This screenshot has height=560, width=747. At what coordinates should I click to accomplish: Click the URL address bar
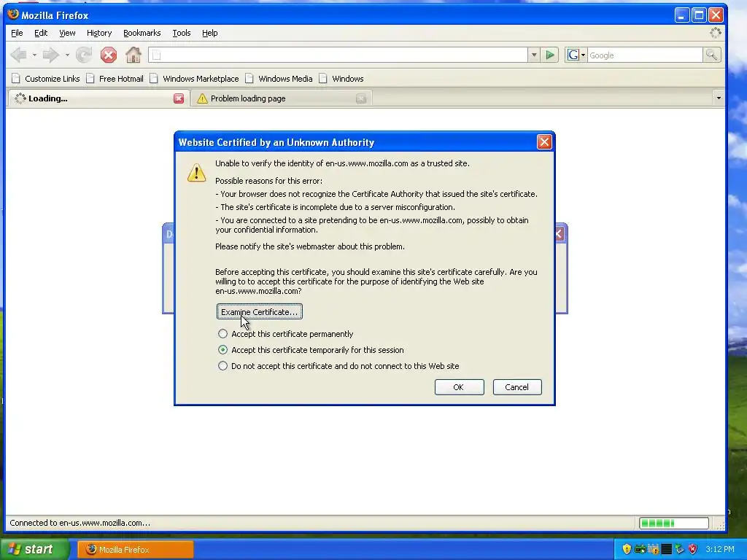(x=338, y=55)
